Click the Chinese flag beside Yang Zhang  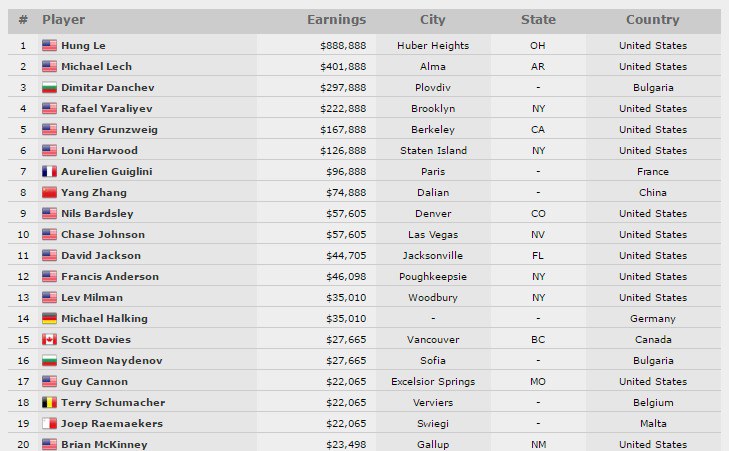tap(49, 192)
